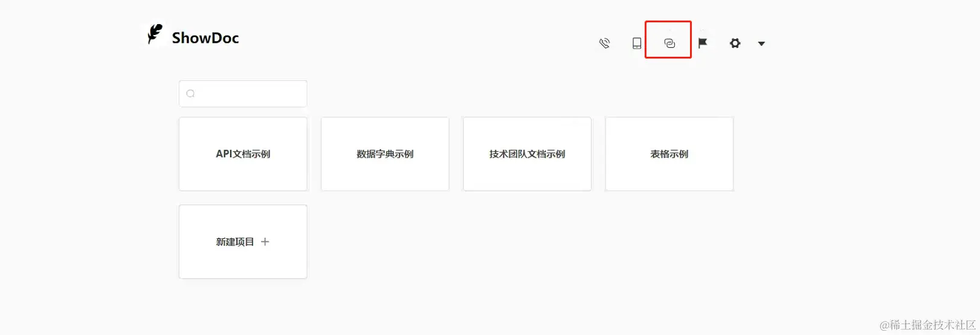Select the 新建项目 label text
The image size is (980, 335).
(x=235, y=241)
